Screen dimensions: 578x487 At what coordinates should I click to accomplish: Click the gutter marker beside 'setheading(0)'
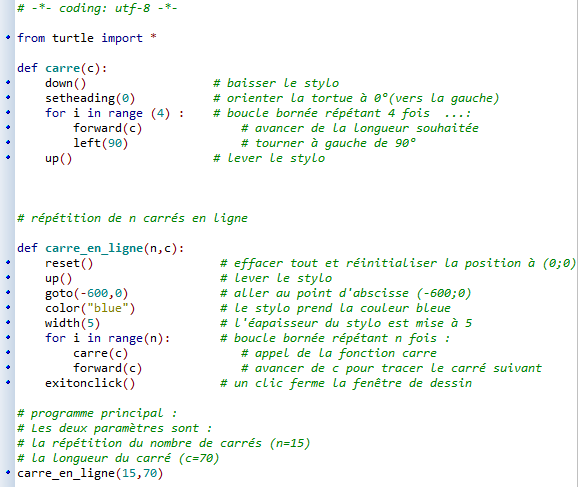click(x=8, y=97)
